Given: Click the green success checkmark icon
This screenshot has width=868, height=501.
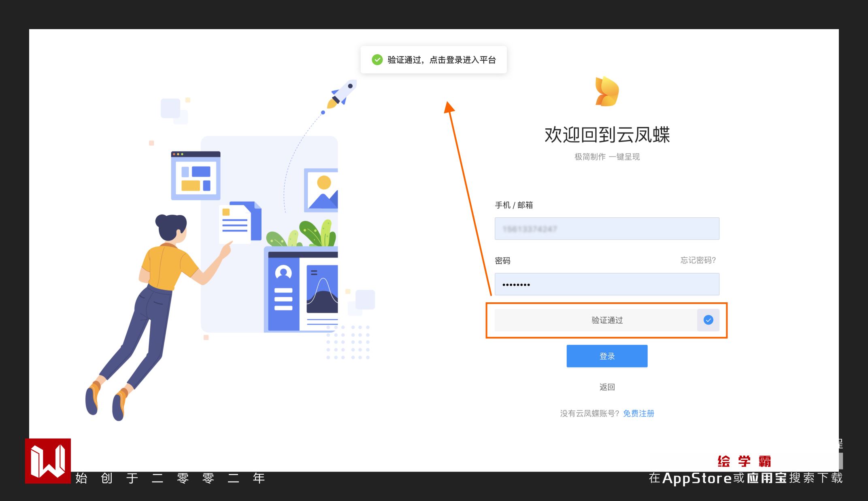Looking at the screenshot, I should (377, 60).
